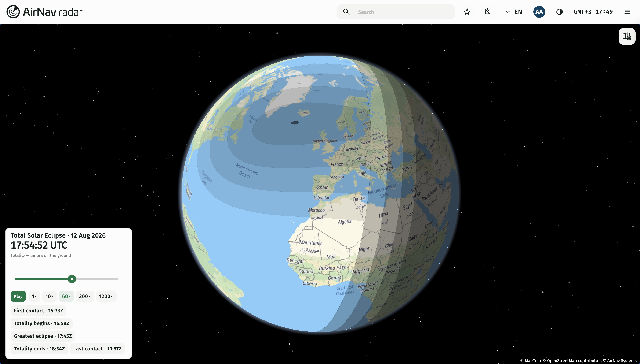The image size is (640, 364).
Task: Click the Mali label on the globe
Action: (331, 256)
